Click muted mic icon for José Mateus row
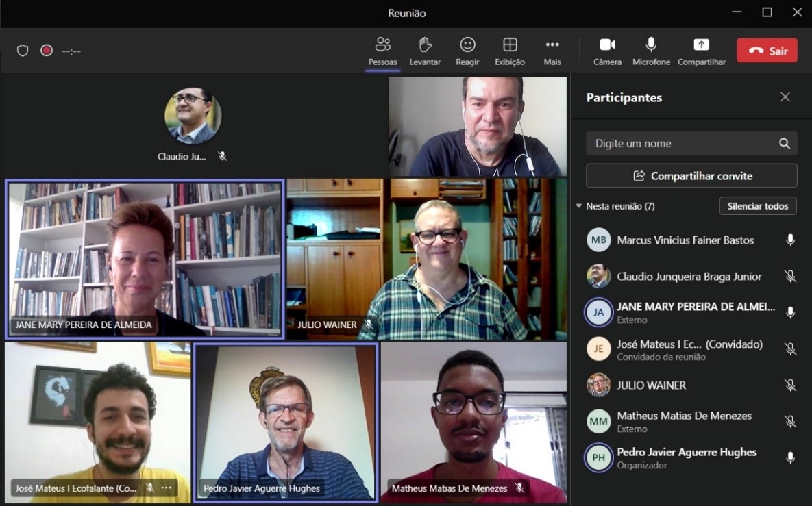This screenshot has width=812, height=506. pos(790,349)
